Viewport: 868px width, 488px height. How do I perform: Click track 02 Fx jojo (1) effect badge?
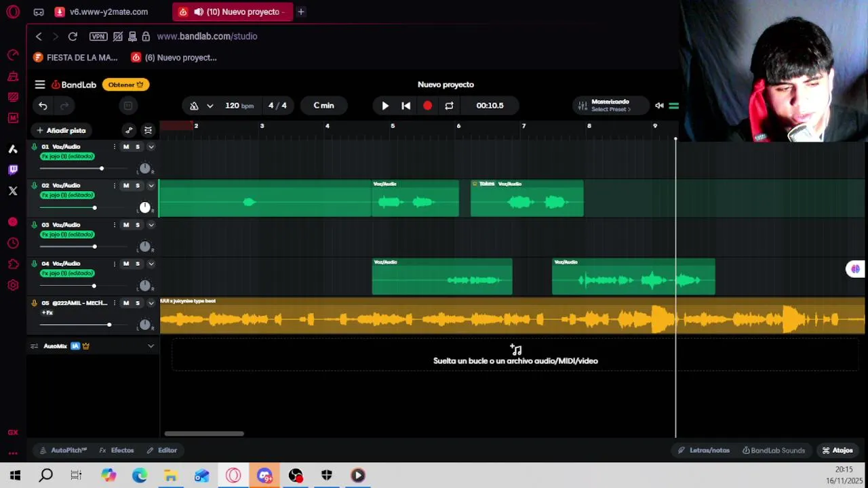pos(67,195)
